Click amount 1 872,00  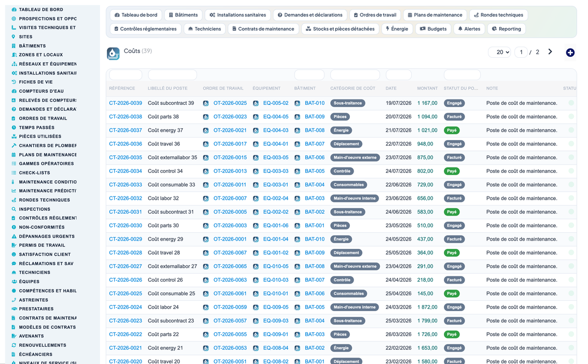427,307
